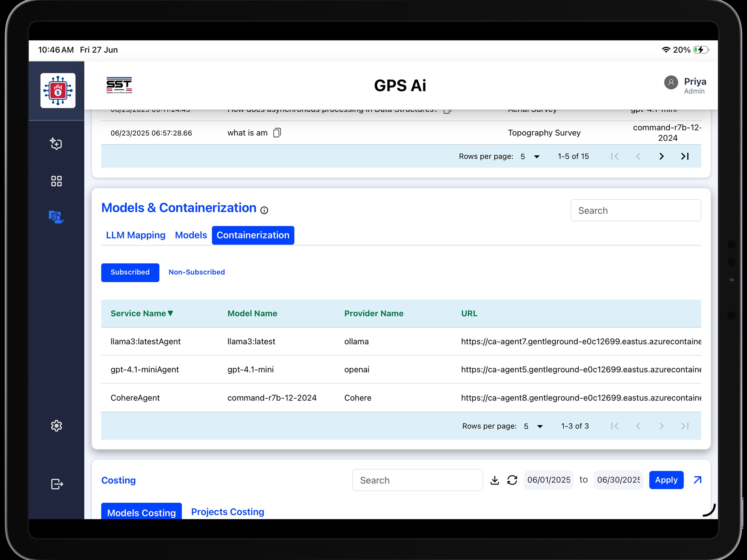Click the llama3:latest model name cell
Screen dimensions: 747x560
click(251, 341)
